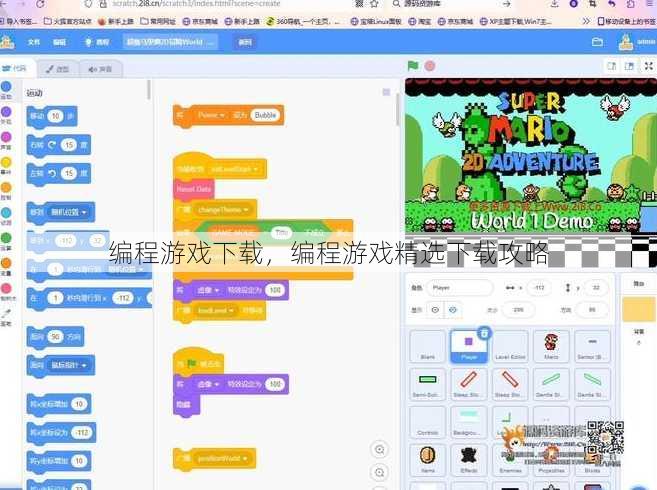Click the browser reload icon
The image size is (657, 490).
tap(40, 4)
